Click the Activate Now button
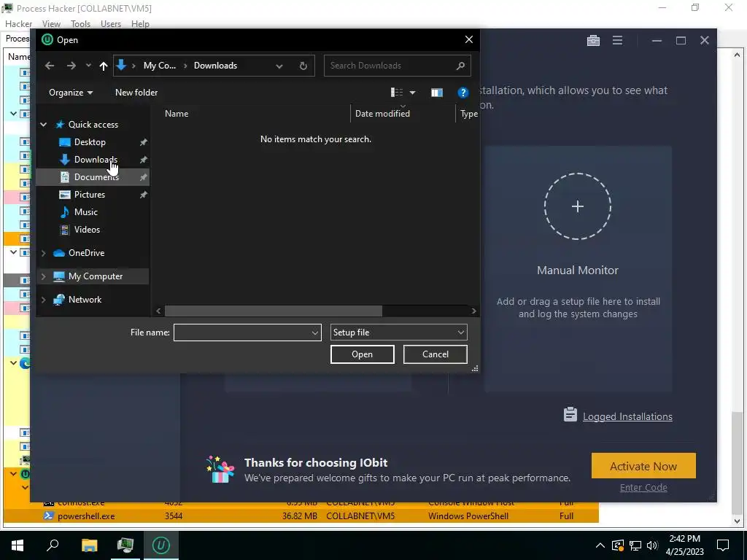747x560 pixels. pyautogui.click(x=643, y=466)
